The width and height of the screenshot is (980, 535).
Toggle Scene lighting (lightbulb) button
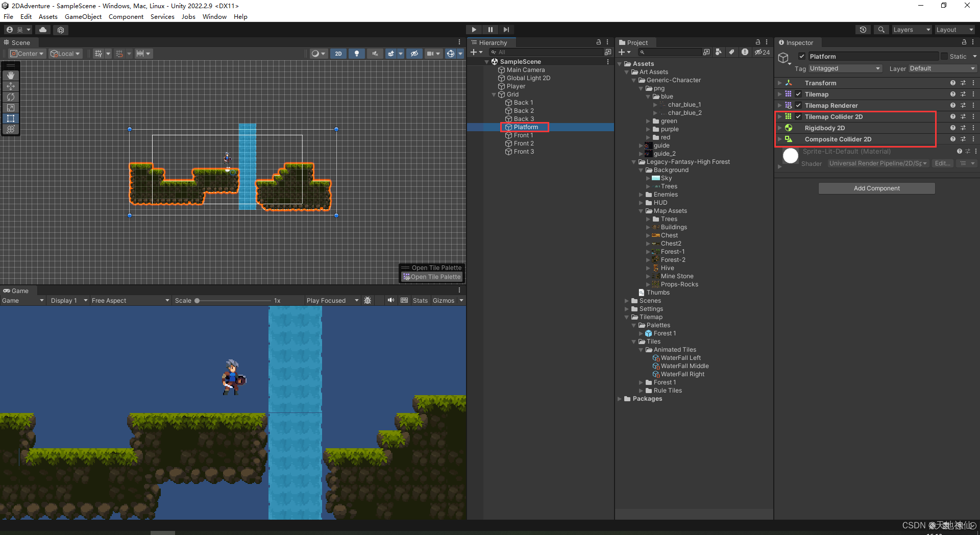[x=357, y=54]
